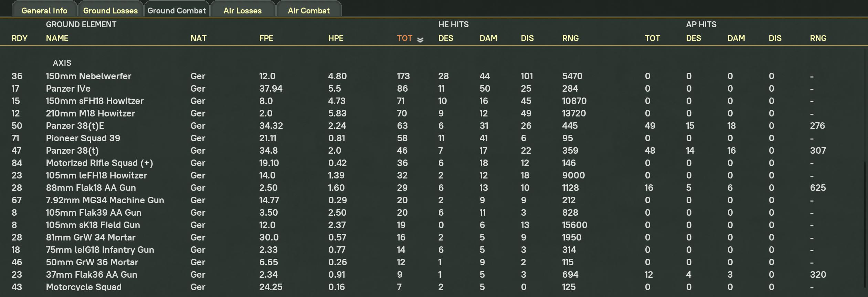Sort by the NAME column header
The image size is (868, 297).
[x=57, y=38]
